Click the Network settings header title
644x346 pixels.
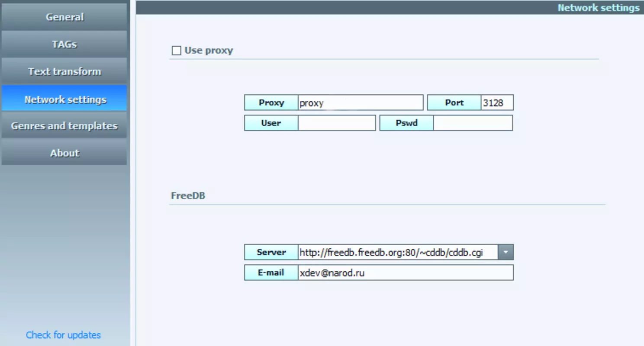coord(598,8)
